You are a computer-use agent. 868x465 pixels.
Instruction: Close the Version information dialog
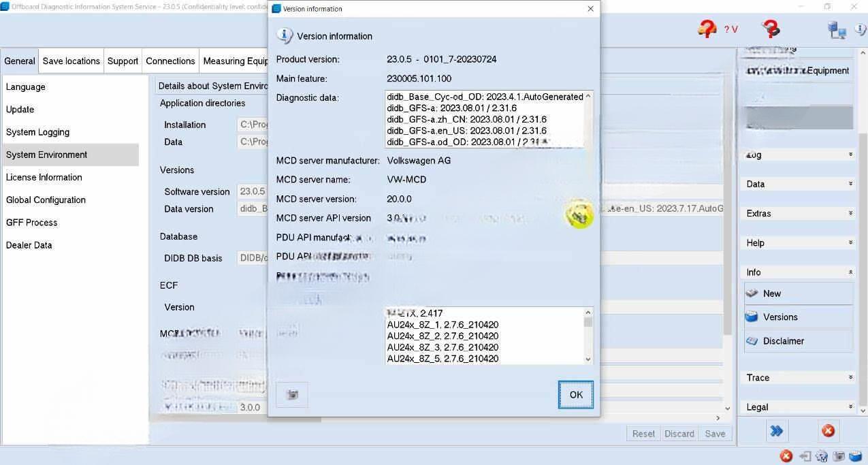(590, 9)
